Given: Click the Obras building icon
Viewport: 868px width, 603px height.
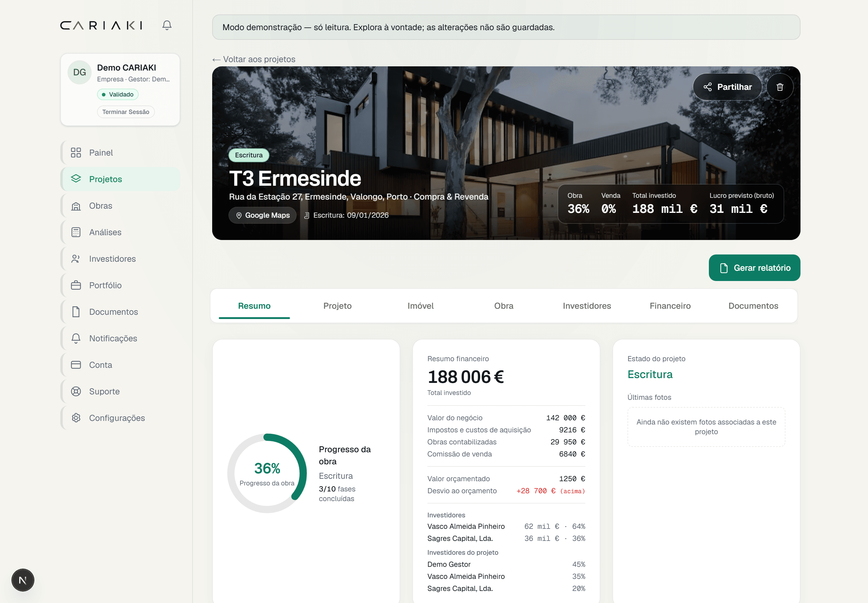Looking at the screenshot, I should point(76,206).
